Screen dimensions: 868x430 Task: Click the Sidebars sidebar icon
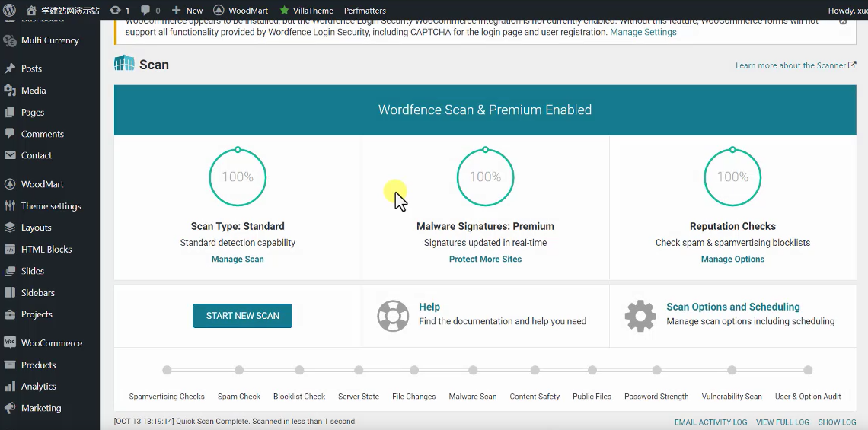tap(9, 293)
